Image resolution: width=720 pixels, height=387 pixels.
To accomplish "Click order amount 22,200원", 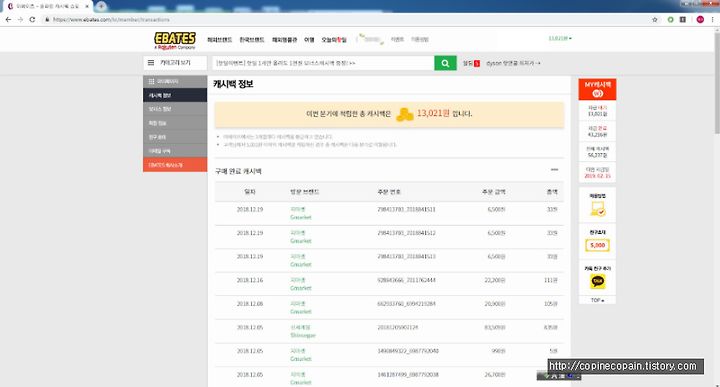I will pos(495,280).
